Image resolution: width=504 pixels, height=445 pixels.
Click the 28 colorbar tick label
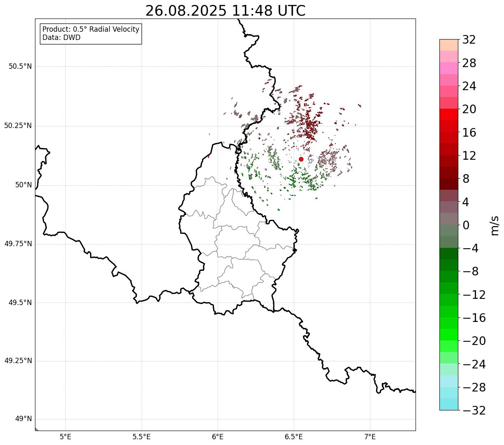pos(469,63)
